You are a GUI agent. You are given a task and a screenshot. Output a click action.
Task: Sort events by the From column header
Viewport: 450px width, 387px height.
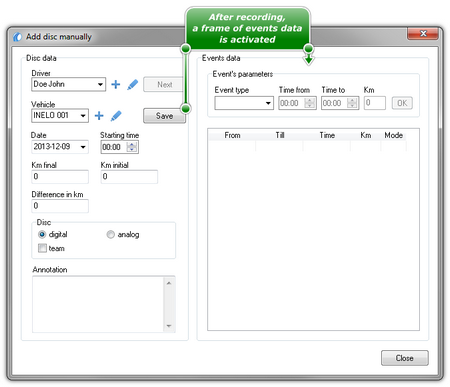[x=232, y=135]
